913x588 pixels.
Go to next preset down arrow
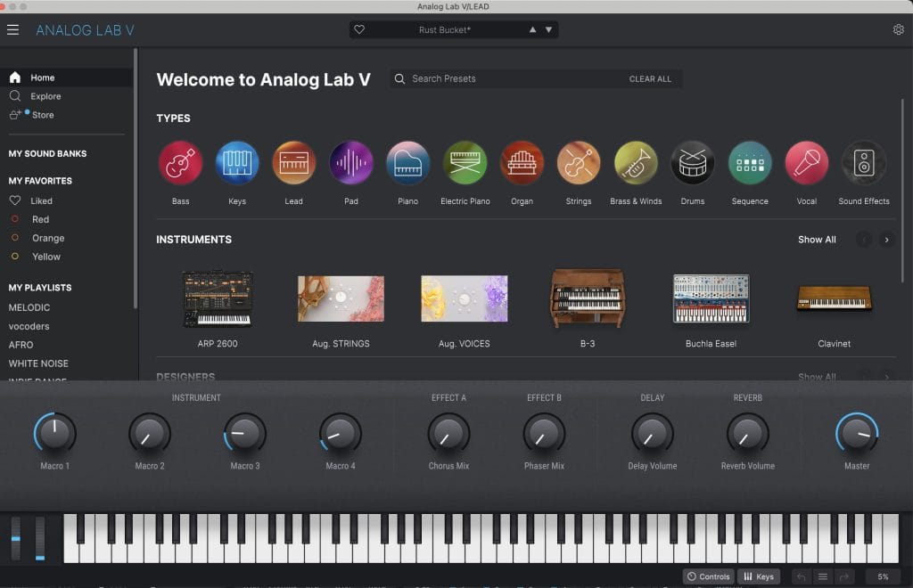pos(548,29)
